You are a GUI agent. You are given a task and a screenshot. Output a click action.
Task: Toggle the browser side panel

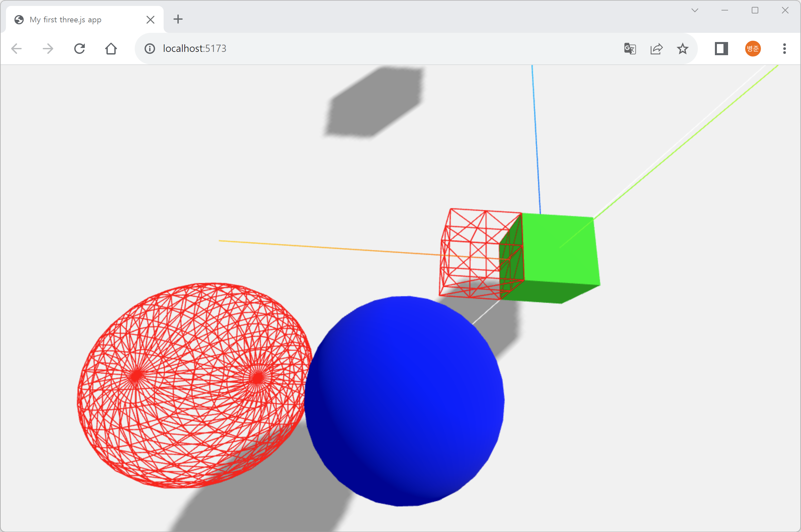click(x=721, y=49)
